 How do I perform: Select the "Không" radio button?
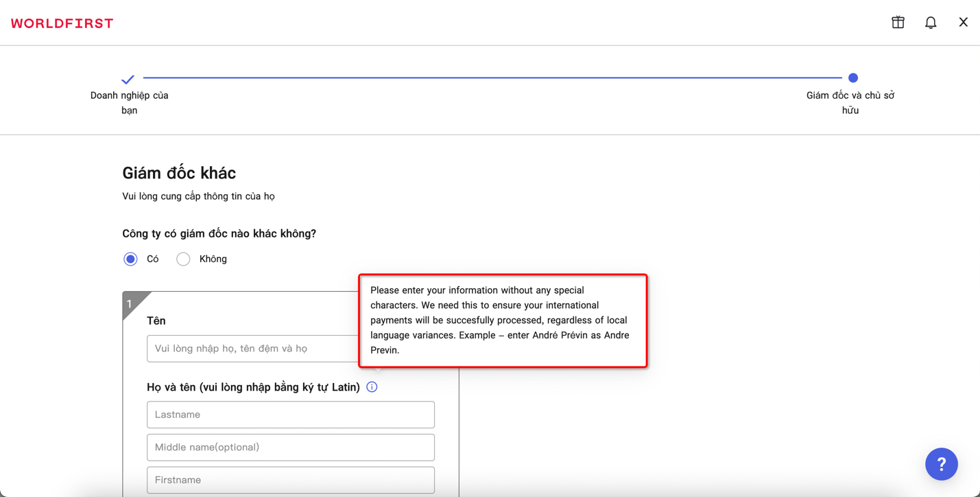183,259
